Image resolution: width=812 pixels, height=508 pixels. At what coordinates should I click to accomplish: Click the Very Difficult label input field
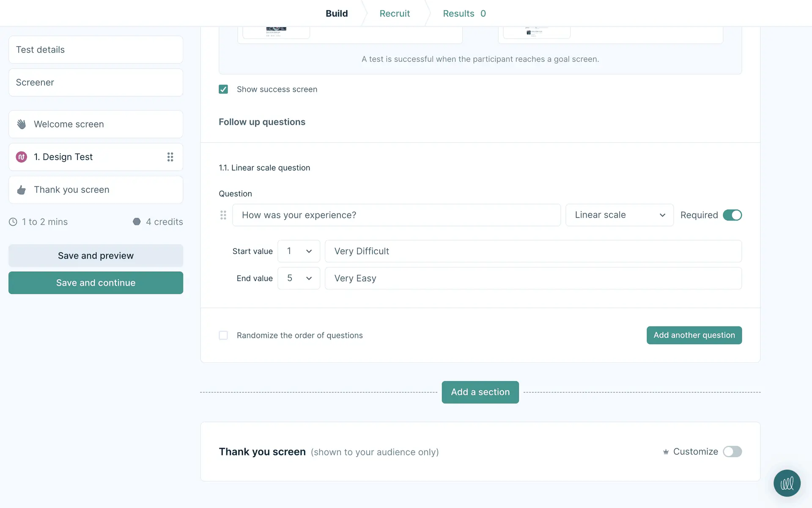click(533, 251)
